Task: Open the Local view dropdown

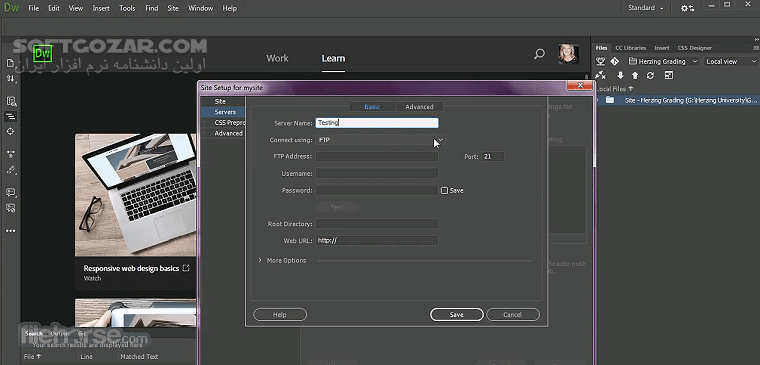Action: (x=731, y=62)
